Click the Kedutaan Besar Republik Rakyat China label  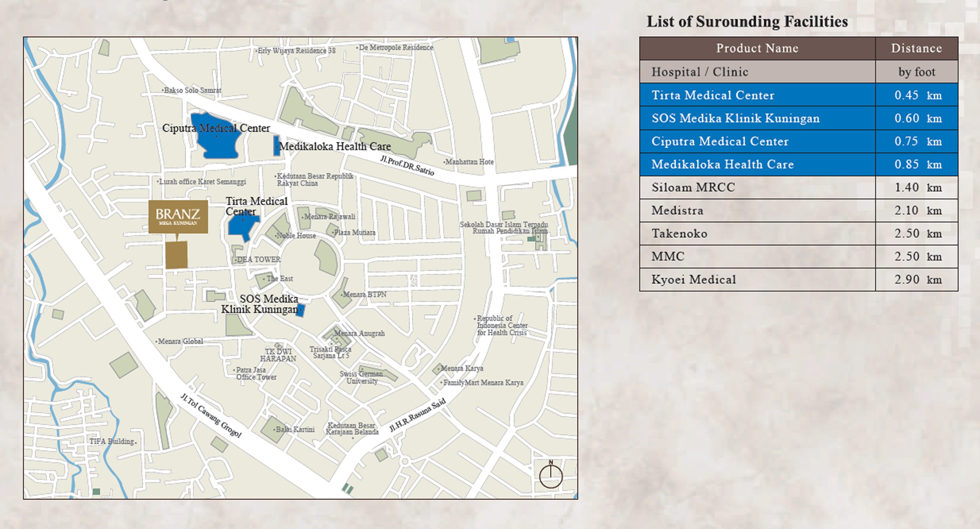coord(315,180)
